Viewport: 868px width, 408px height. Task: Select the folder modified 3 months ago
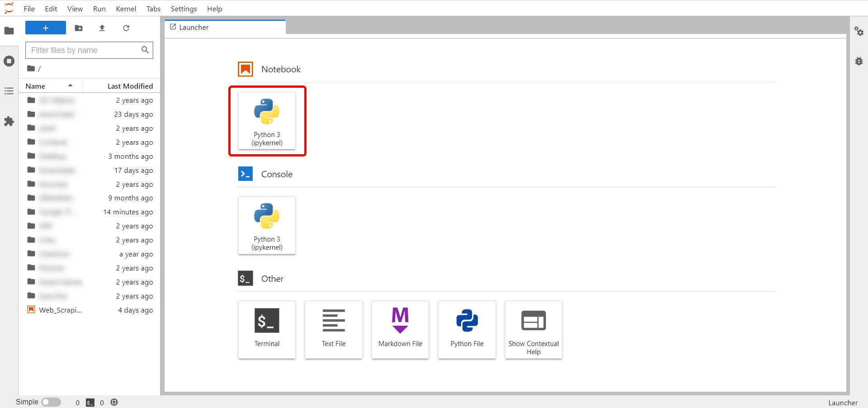pyautogui.click(x=90, y=157)
